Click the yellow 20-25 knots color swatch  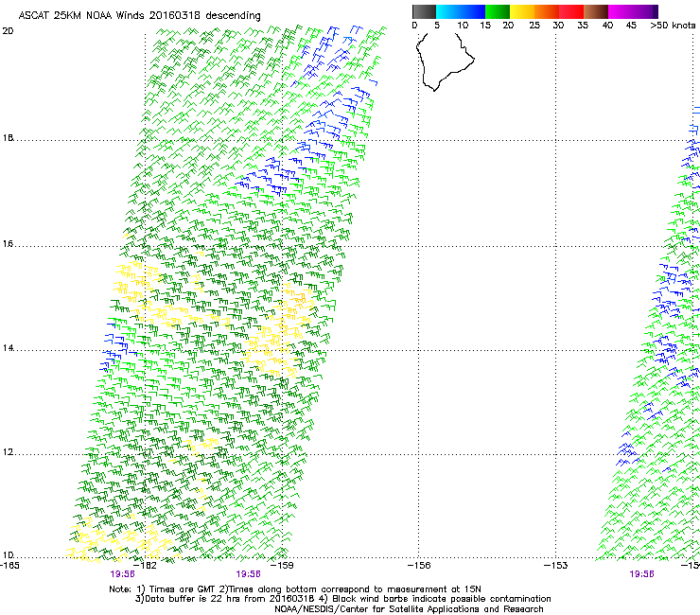[522, 11]
